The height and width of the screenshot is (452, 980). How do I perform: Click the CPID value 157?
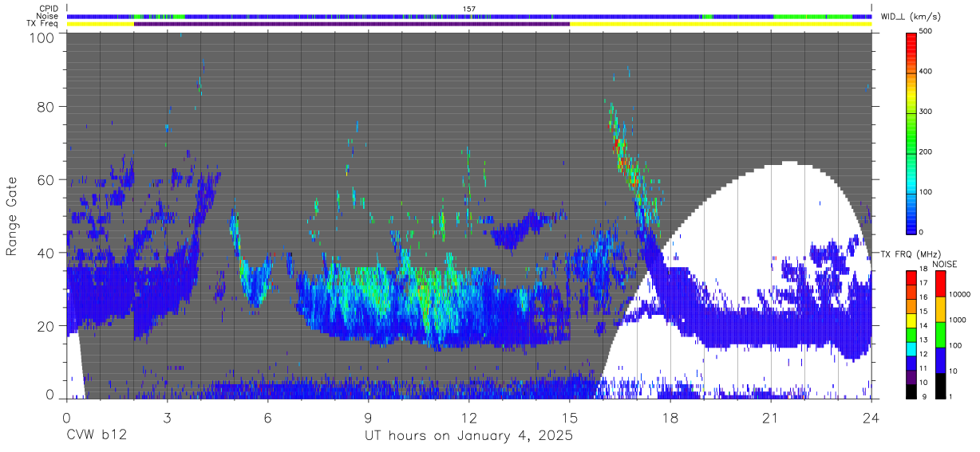click(x=469, y=9)
